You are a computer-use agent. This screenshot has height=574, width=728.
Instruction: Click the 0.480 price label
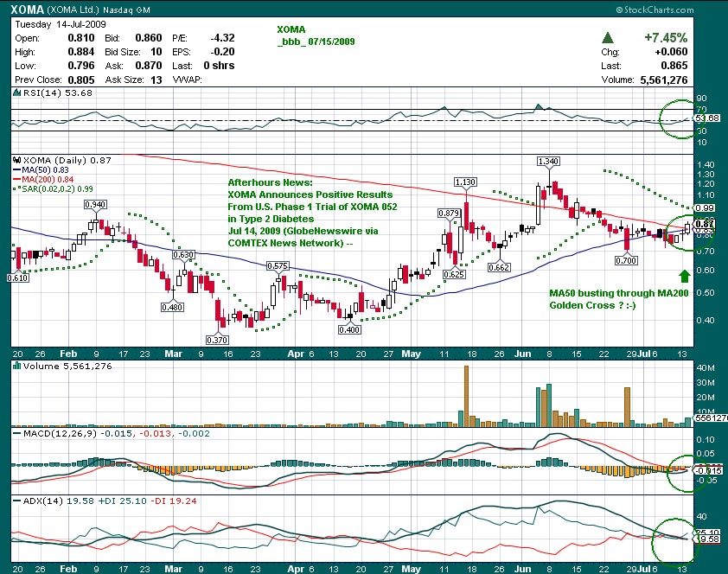click(x=172, y=307)
